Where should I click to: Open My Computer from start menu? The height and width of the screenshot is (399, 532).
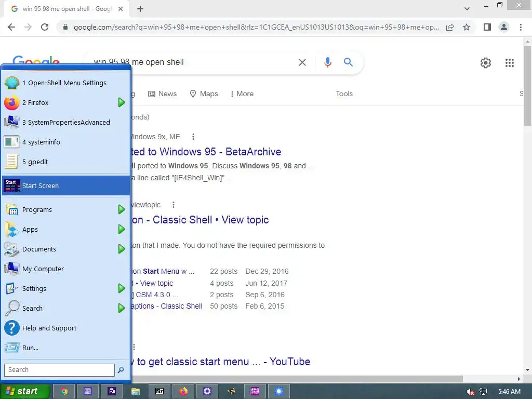click(66, 269)
